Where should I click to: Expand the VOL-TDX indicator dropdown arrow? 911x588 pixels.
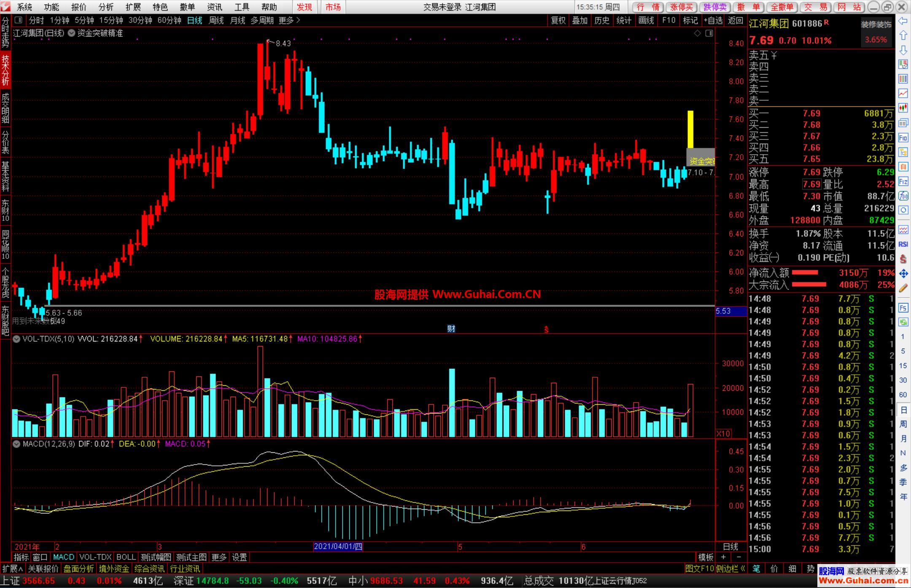pos(16,339)
